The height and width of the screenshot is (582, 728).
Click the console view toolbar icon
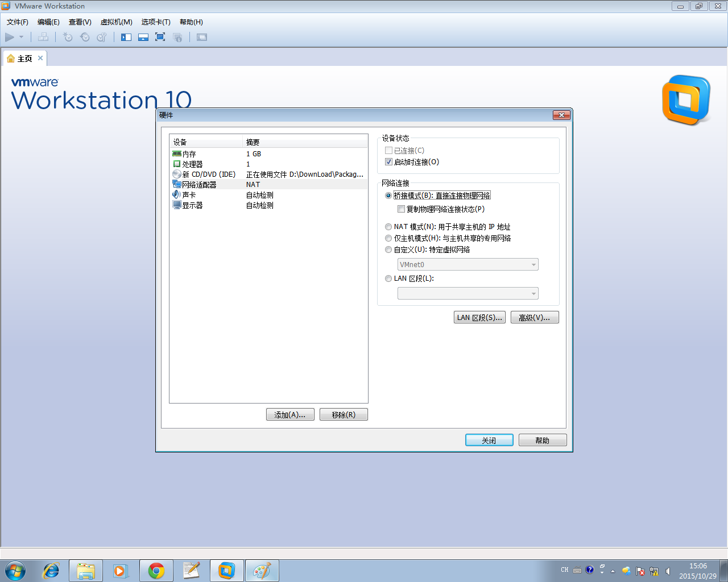pyautogui.click(x=202, y=37)
